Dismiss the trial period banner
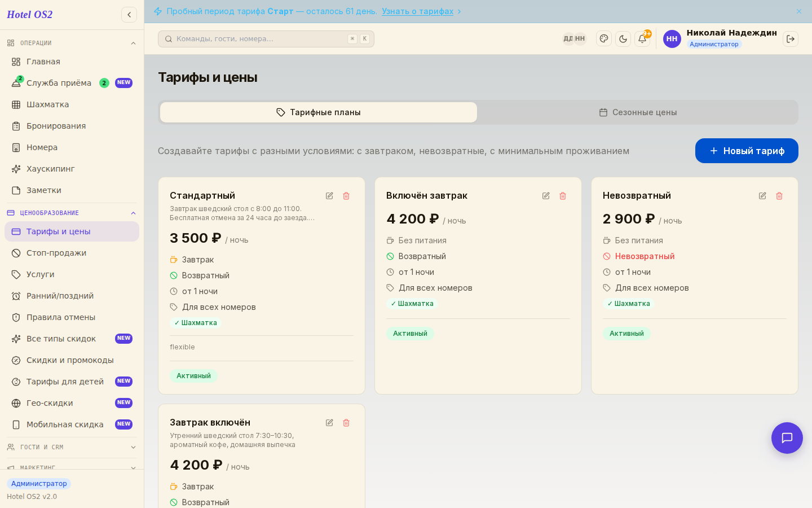This screenshot has width=812, height=508. (x=799, y=11)
